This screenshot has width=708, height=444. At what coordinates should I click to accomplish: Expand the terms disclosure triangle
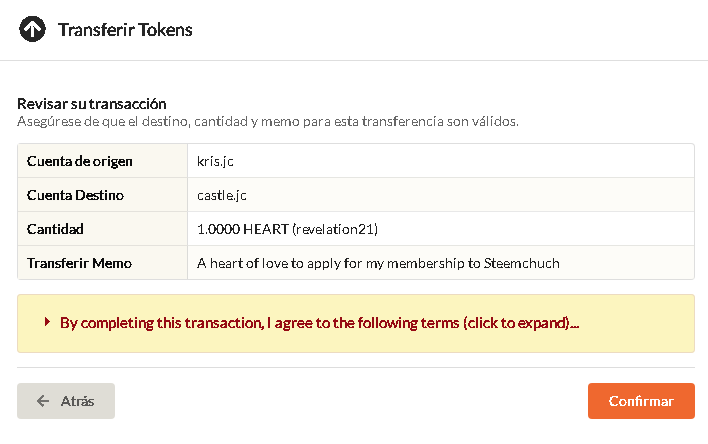(x=47, y=322)
